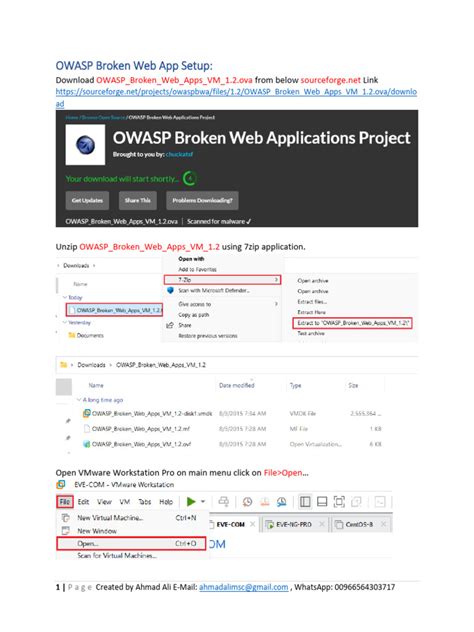Choose Extract files... from 7-Zip submenu

(312, 301)
